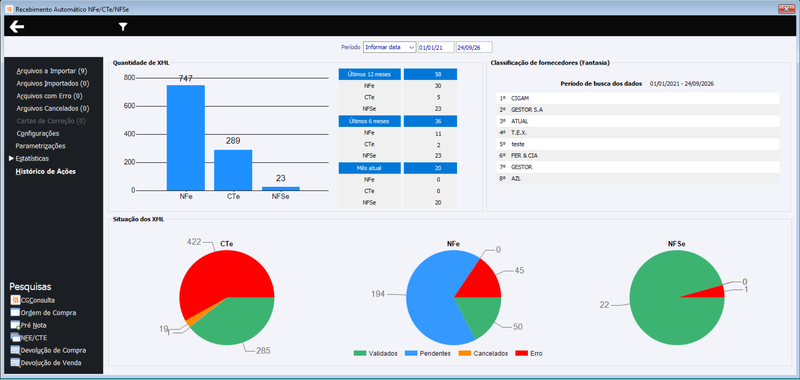Click the Cancelados orange legend swatch
Screen dimensions: 800x380
pyautogui.click(x=464, y=353)
